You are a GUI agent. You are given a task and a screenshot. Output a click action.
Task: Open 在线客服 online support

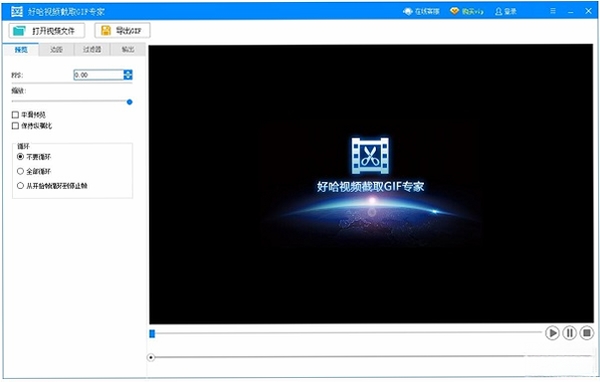pyautogui.click(x=421, y=11)
